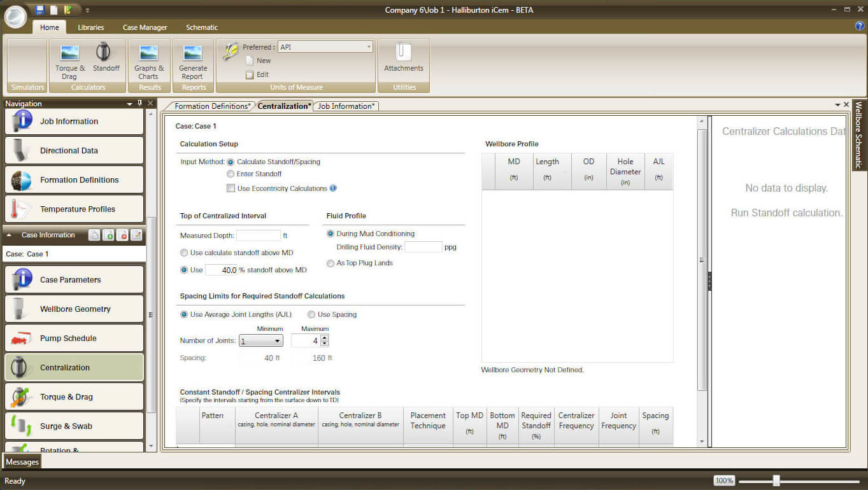The height and width of the screenshot is (490, 868).
Task: Switch to Job Information document tab
Action: point(346,106)
